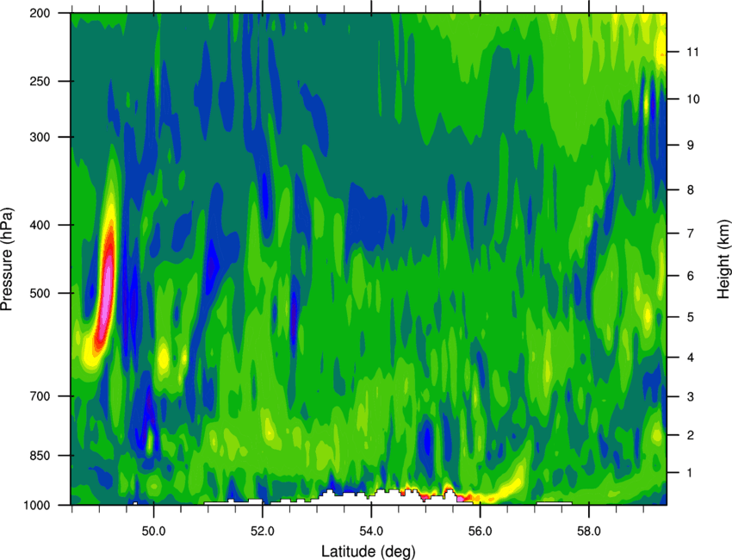The image size is (732, 560).
Task: Click the 52.0 latitude tick label
Action: tap(263, 532)
